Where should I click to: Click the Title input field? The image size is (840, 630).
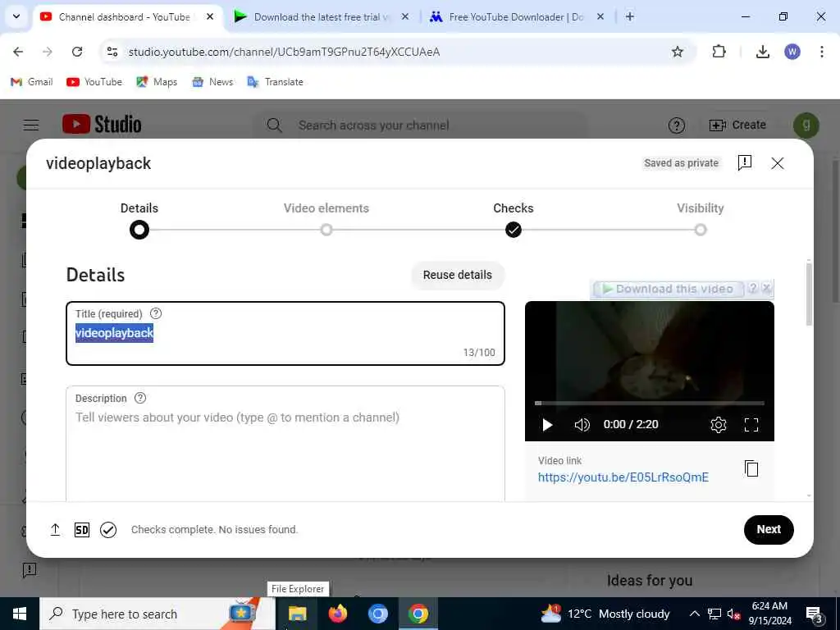pos(285,333)
